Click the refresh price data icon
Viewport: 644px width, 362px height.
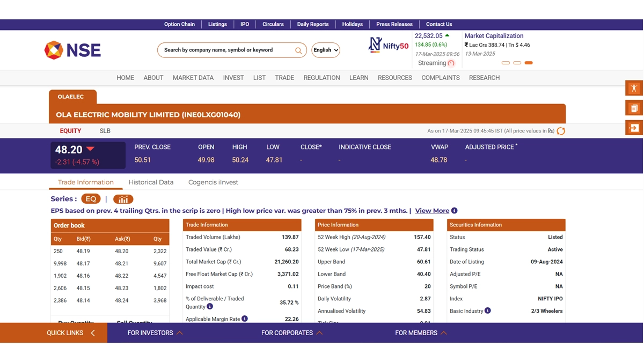click(x=561, y=131)
